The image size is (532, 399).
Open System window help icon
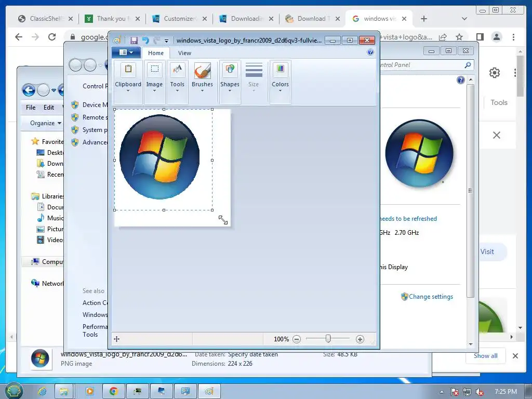click(x=460, y=80)
